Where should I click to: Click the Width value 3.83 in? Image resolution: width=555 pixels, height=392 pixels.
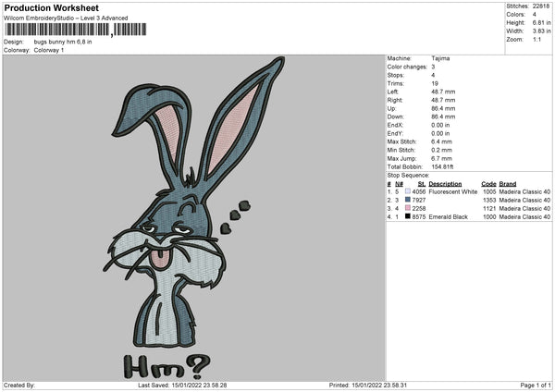coord(541,31)
